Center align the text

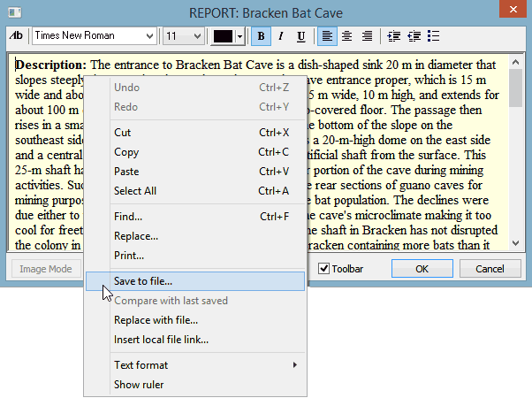347,36
